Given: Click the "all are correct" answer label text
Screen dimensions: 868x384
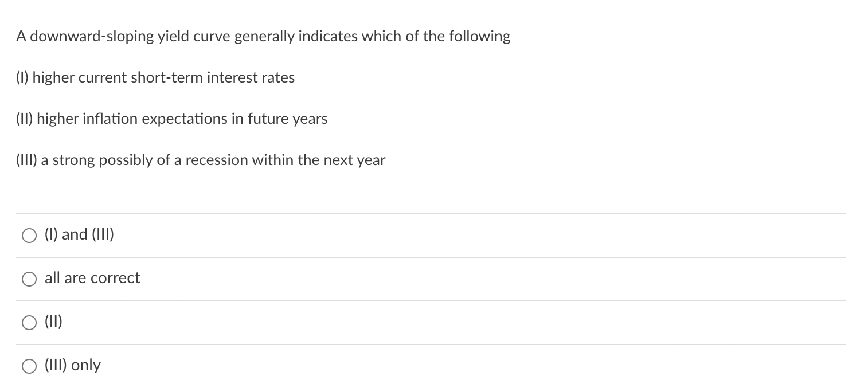Looking at the screenshot, I should click(92, 278).
